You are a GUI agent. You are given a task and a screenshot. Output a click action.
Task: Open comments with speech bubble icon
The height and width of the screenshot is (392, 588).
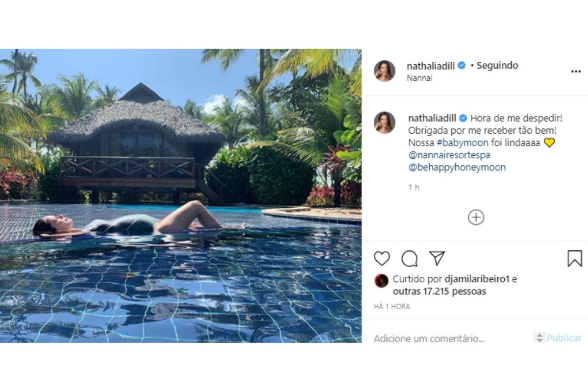(x=409, y=258)
